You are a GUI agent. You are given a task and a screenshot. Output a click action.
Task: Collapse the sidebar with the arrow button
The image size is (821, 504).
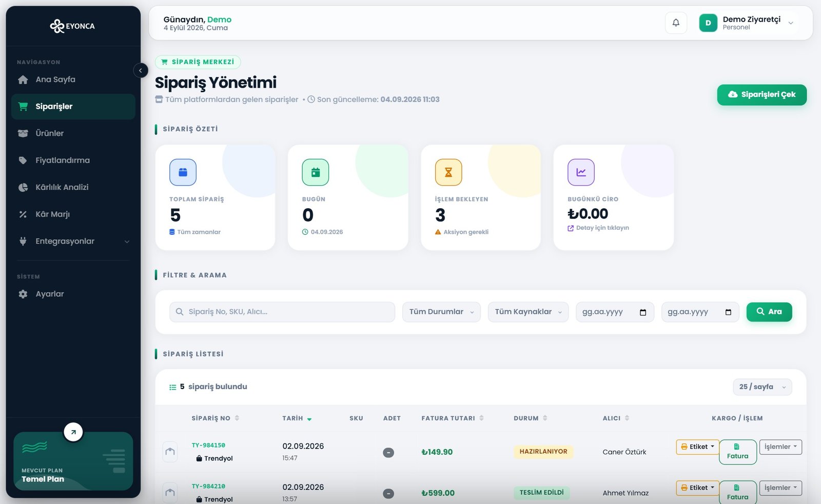141,70
